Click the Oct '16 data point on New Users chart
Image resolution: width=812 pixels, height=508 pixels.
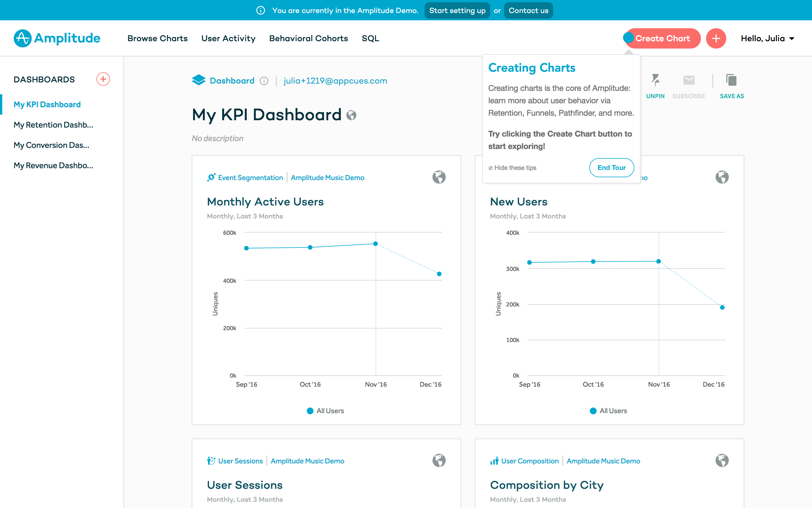[x=593, y=261]
